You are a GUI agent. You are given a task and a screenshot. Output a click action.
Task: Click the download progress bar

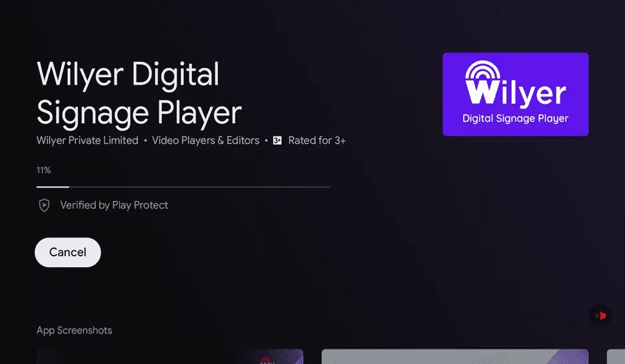click(x=183, y=187)
